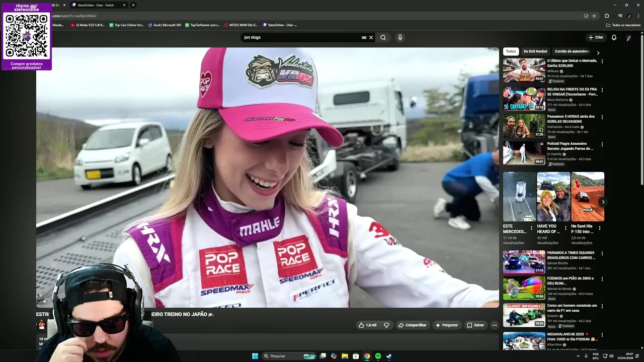Open browser extensions puzzle icon
The image size is (644, 362).
(607, 16)
